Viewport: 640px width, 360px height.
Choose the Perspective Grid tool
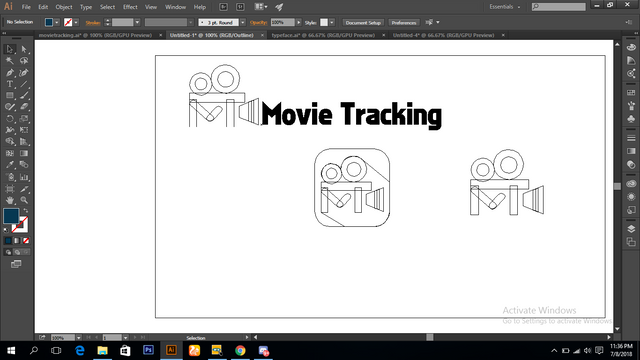click(x=24, y=142)
